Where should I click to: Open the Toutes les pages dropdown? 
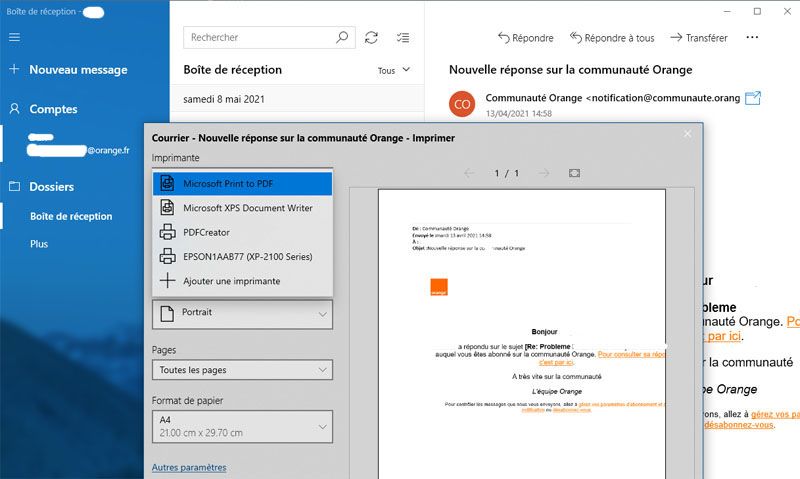(242, 370)
